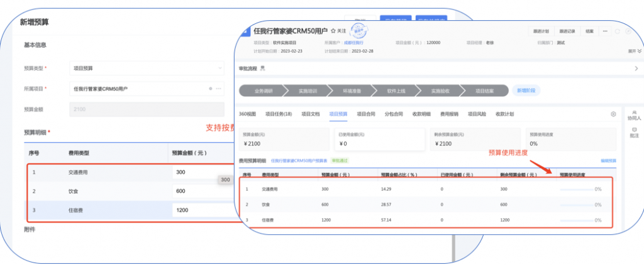Select the 项目结案 stage
Viewport: 644px width, 265px height.
point(485,91)
